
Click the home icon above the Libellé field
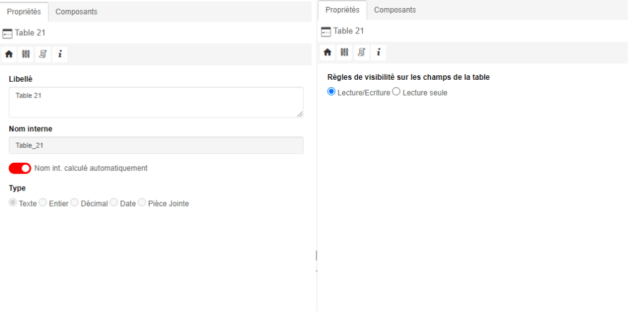point(9,55)
